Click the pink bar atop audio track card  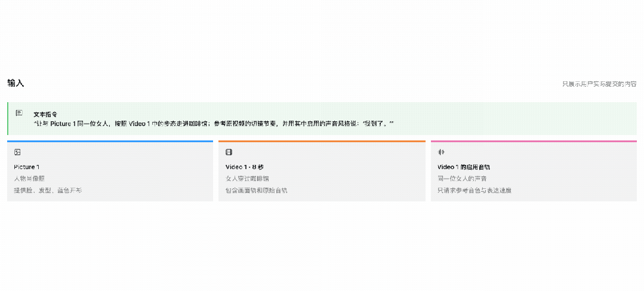[534, 141]
